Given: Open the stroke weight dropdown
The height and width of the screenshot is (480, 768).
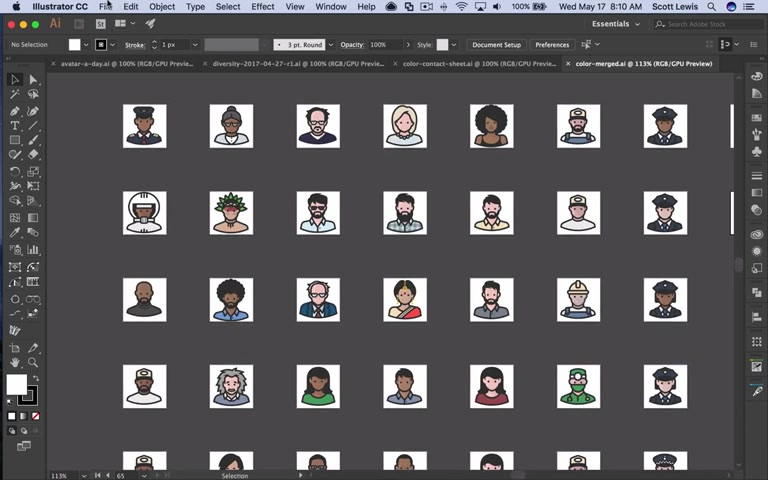Looking at the screenshot, I should [196, 45].
